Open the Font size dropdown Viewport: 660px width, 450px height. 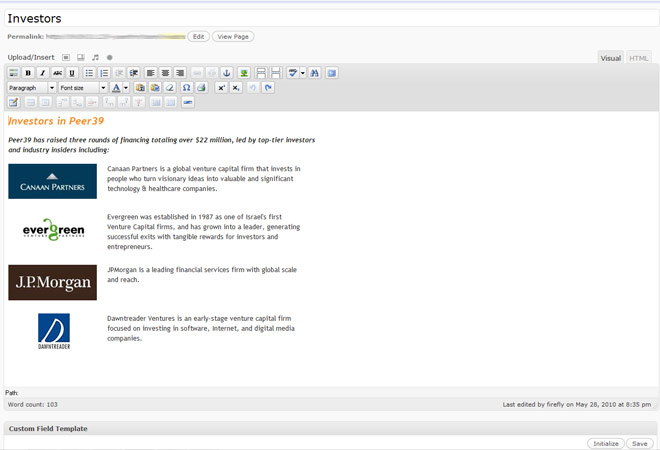[x=83, y=88]
